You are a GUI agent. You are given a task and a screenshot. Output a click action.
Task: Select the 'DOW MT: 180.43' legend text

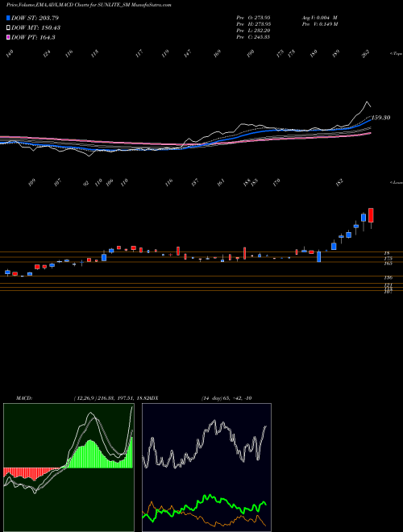click(35, 27)
